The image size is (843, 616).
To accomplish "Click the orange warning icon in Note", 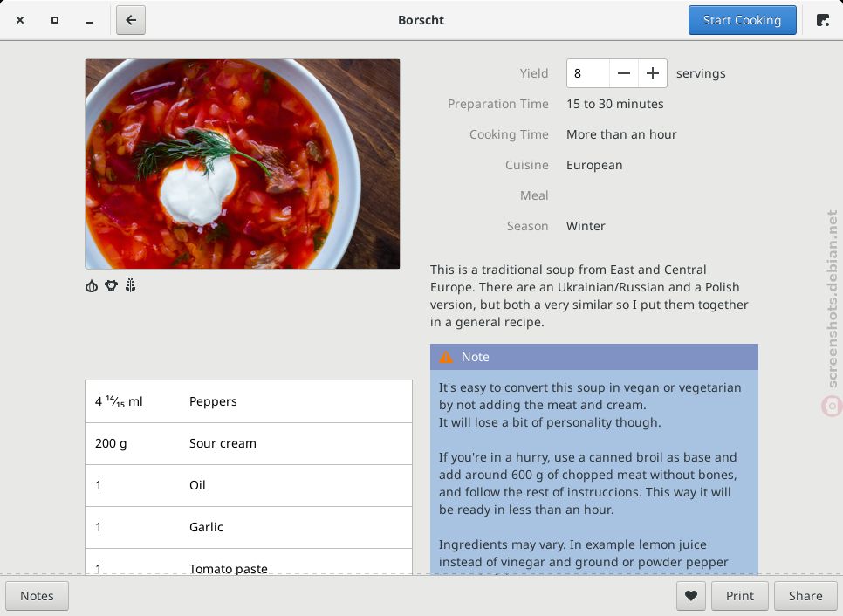I will [x=446, y=357].
